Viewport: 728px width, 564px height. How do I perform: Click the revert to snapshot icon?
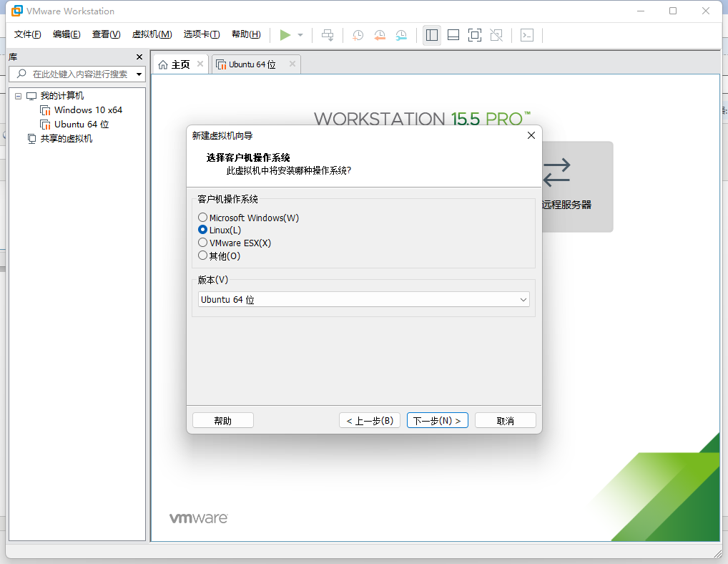(379, 35)
